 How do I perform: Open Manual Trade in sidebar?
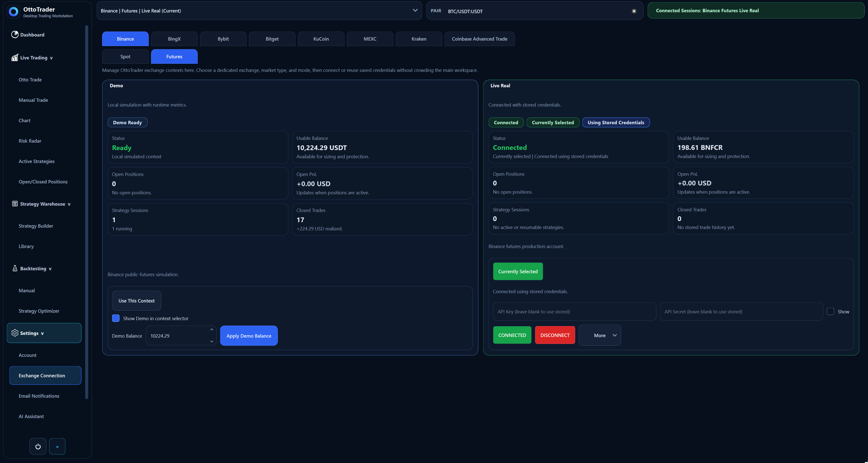(33, 100)
